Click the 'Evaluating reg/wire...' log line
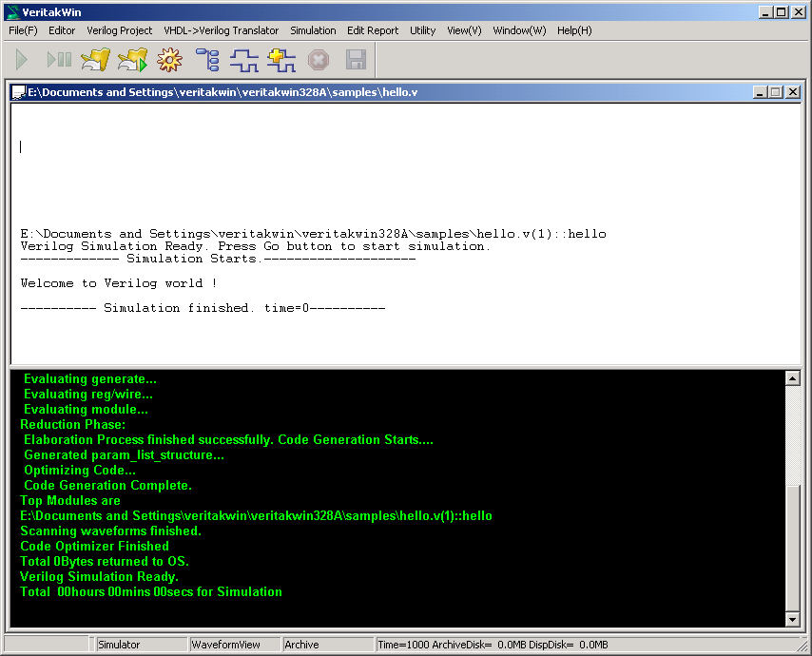This screenshot has width=812, height=656. click(88, 394)
